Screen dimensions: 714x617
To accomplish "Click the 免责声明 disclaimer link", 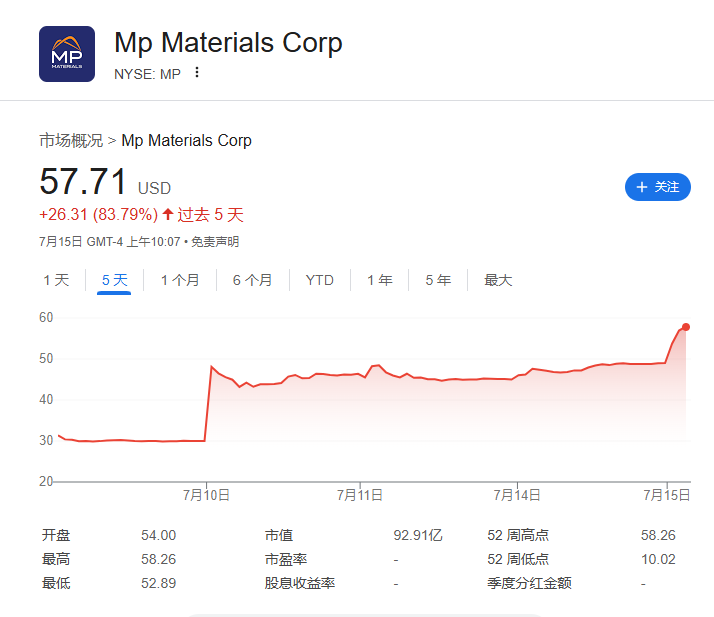I will coord(215,241).
